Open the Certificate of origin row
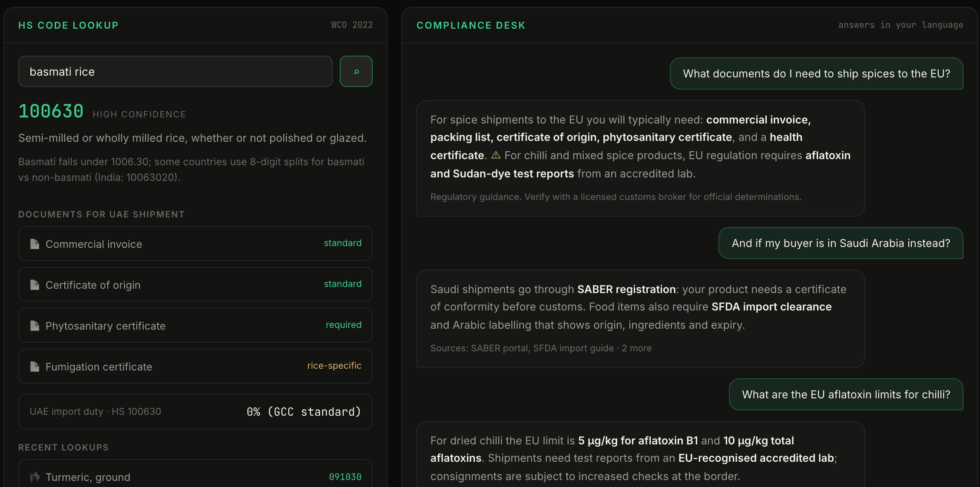980x487 pixels. click(x=195, y=284)
